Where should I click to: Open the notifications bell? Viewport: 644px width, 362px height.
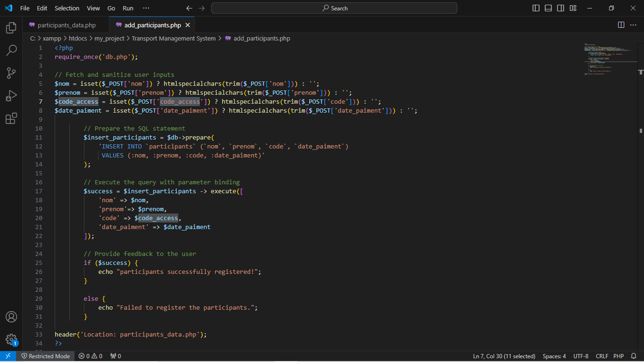tap(634, 356)
